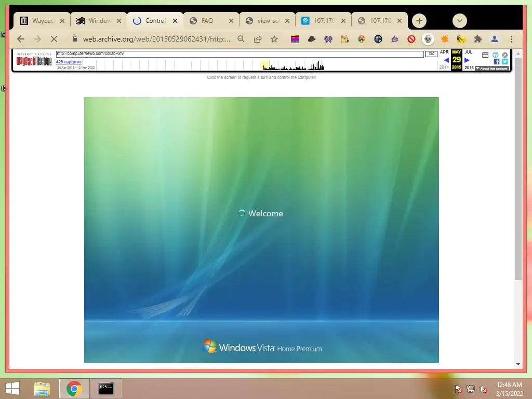The image size is (532, 399).
Task: Click the Wayback Machine logo
Action: pos(34,60)
